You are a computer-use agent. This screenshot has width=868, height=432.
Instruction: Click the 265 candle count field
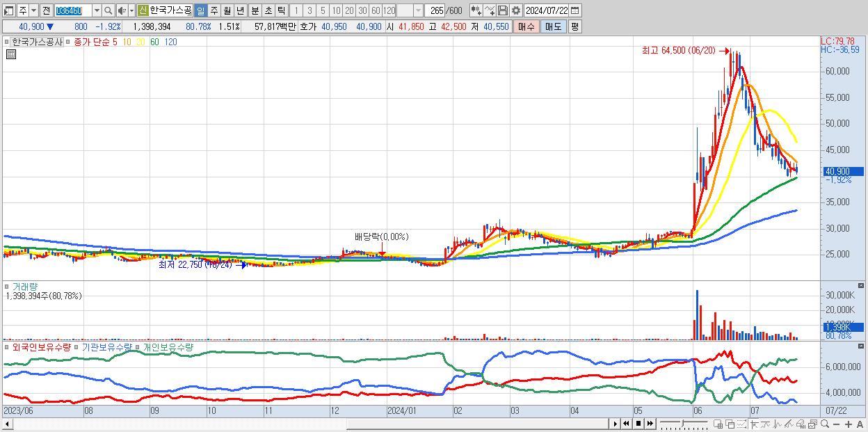click(x=435, y=10)
